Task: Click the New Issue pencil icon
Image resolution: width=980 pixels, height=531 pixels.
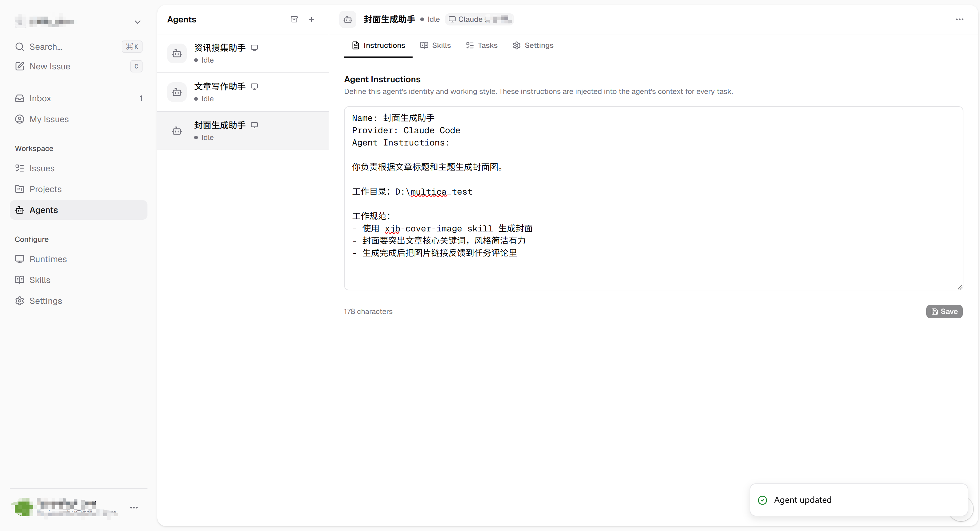Action: click(x=20, y=67)
